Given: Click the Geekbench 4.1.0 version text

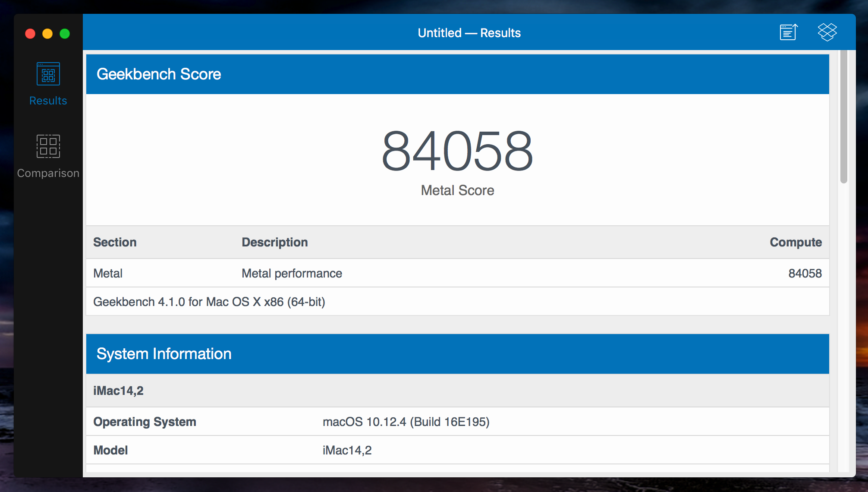Looking at the screenshot, I should pos(209,302).
